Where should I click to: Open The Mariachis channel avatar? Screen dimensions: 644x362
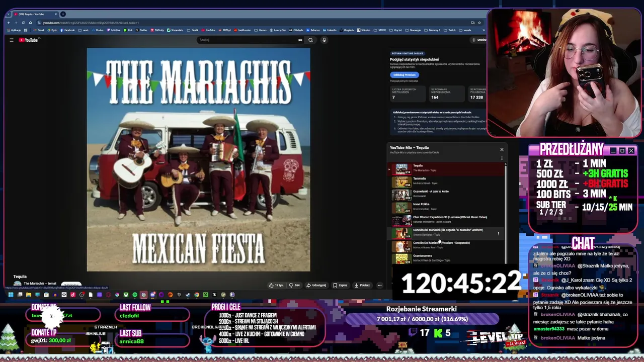(18, 285)
